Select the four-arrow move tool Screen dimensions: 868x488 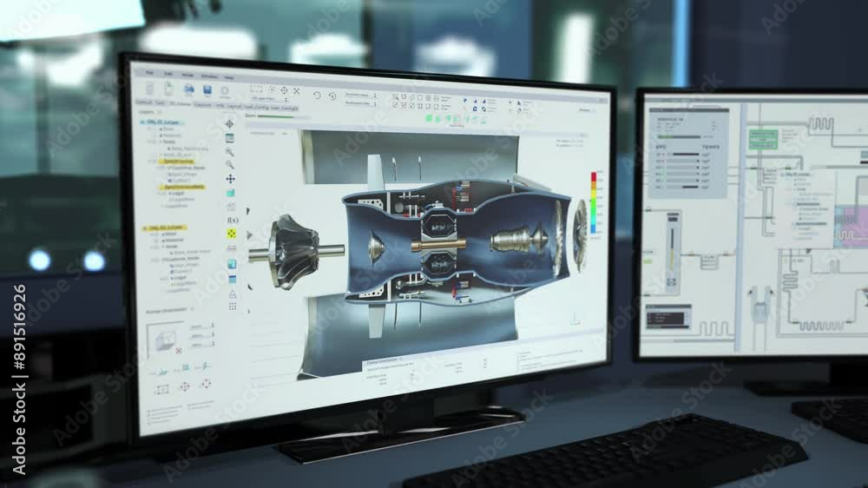[230, 179]
